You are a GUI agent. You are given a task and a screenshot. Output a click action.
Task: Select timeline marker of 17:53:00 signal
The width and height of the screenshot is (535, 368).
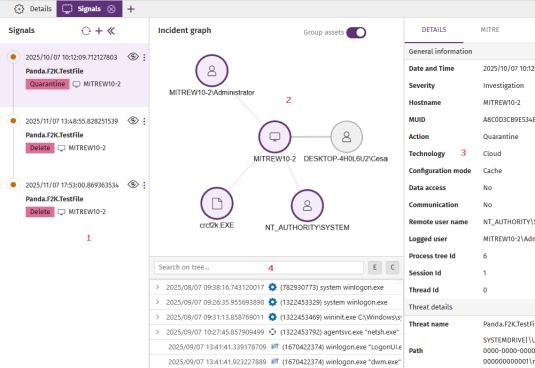(13, 185)
